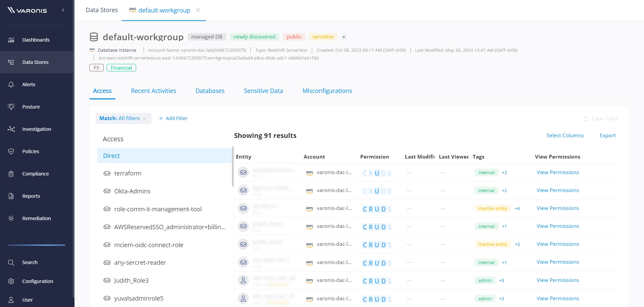
Task: Click Clear Filter
Action: [x=600, y=119]
